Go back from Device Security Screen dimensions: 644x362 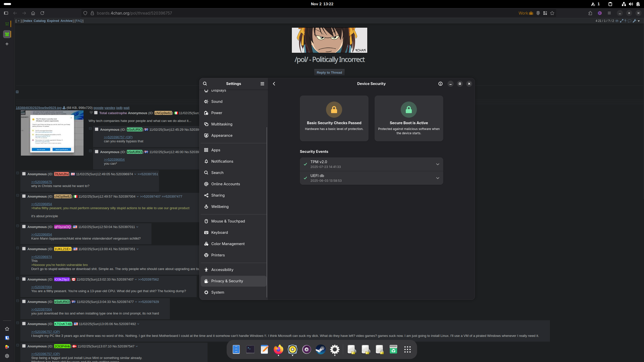click(x=274, y=84)
